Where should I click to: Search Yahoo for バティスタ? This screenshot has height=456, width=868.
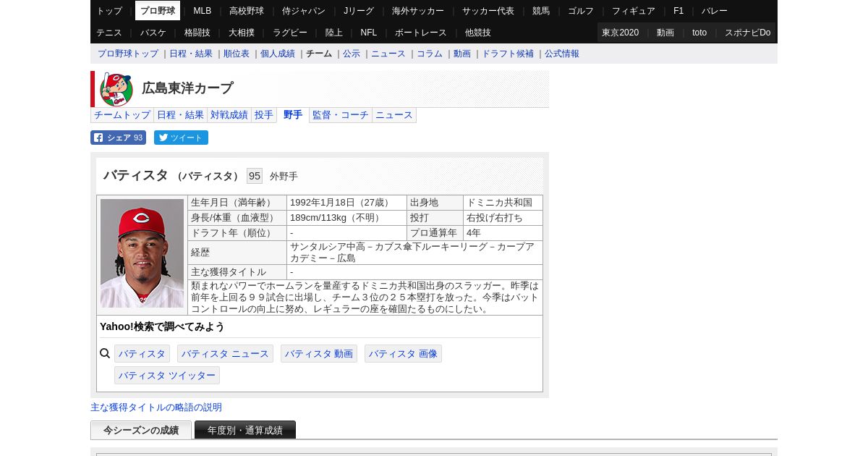(x=142, y=354)
